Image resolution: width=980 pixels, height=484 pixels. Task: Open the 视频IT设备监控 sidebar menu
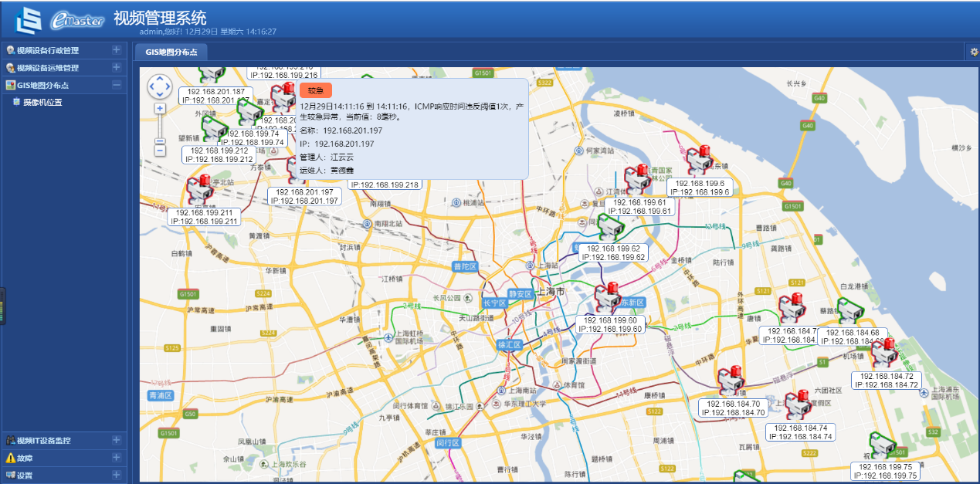[x=63, y=440]
